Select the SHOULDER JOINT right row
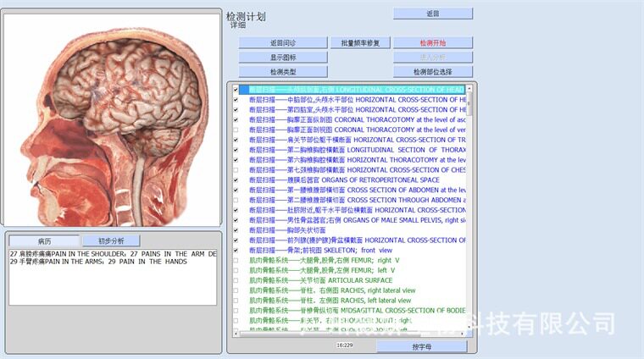The image size is (644, 359). (330, 320)
